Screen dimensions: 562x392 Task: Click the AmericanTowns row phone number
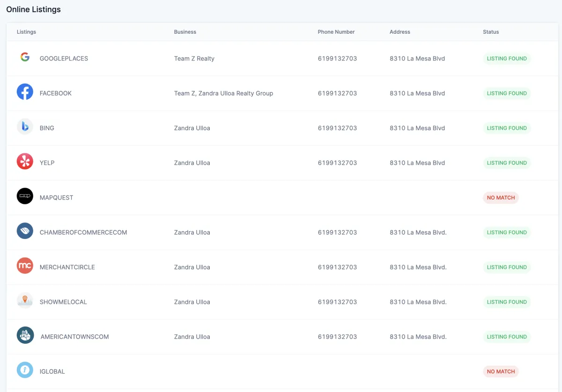click(337, 337)
